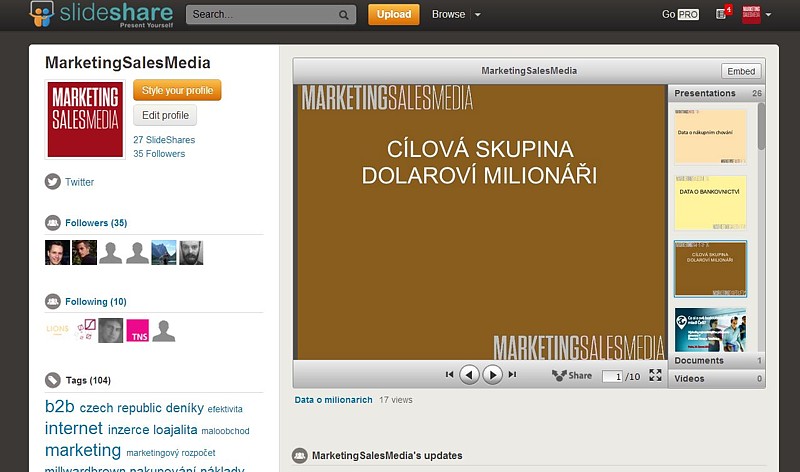Open the 27 SlideShares link

(x=164, y=140)
